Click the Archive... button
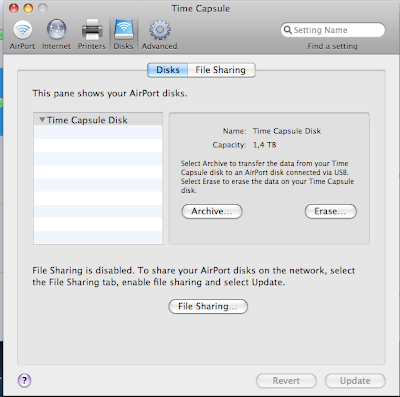 click(212, 211)
